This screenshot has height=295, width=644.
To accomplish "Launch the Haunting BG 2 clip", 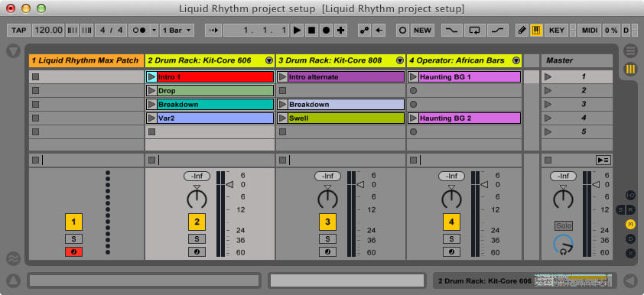I will pyautogui.click(x=413, y=118).
